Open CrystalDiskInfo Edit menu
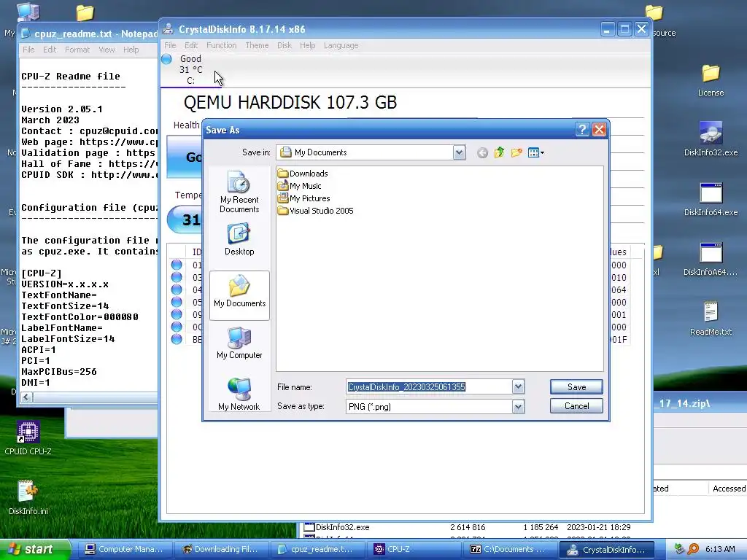 pyautogui.click(x=191, y=45)
